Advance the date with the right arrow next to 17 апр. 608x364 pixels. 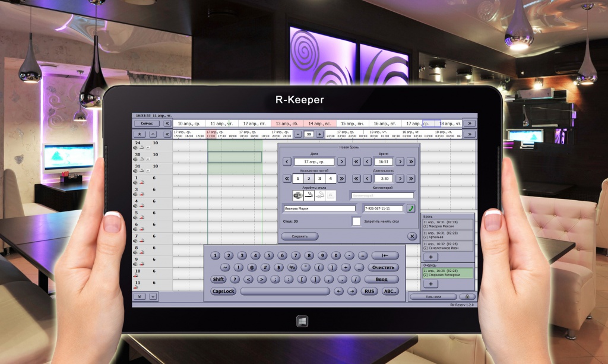pyautogui.click(x=341, y=162)
